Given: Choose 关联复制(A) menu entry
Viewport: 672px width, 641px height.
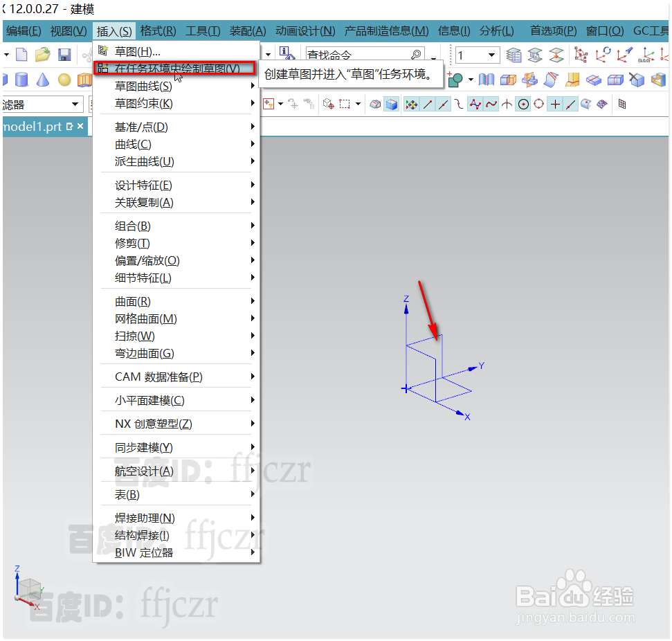Looking at the screenshot, I should [x=176, y=202].
